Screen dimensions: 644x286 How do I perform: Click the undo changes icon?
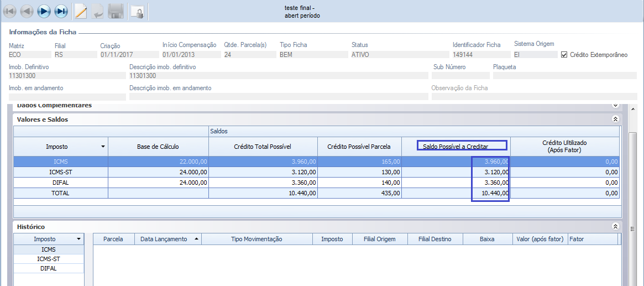click(x=97, y=11)
